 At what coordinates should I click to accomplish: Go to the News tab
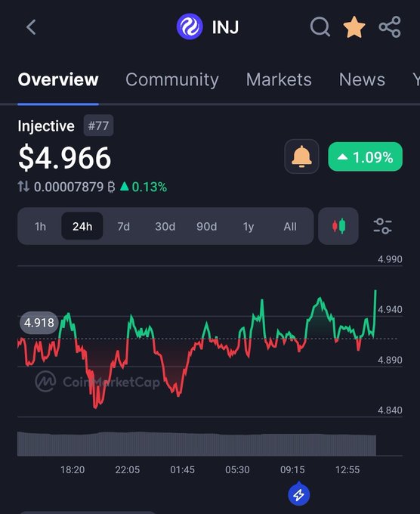coord(362,79)
